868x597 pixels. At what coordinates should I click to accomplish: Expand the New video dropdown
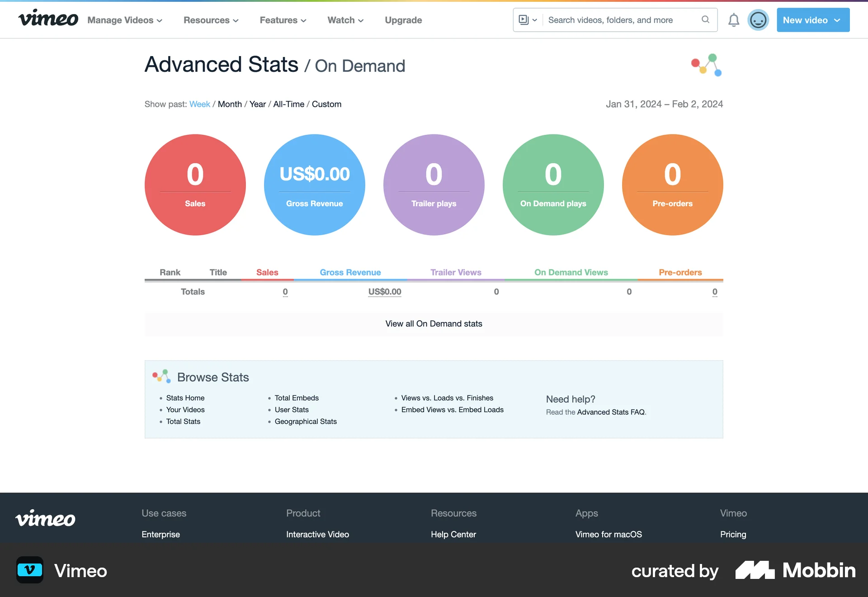pos(812,20)
